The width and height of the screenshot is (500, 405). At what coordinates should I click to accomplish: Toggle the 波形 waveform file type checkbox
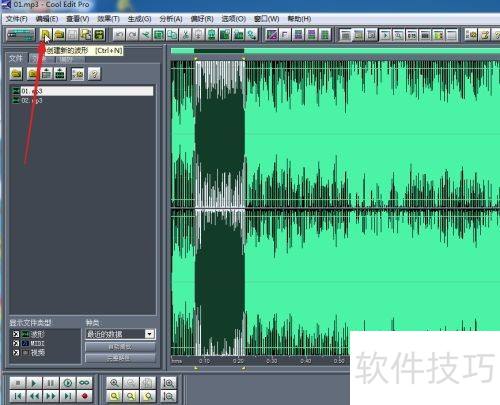tap(16, 334)
